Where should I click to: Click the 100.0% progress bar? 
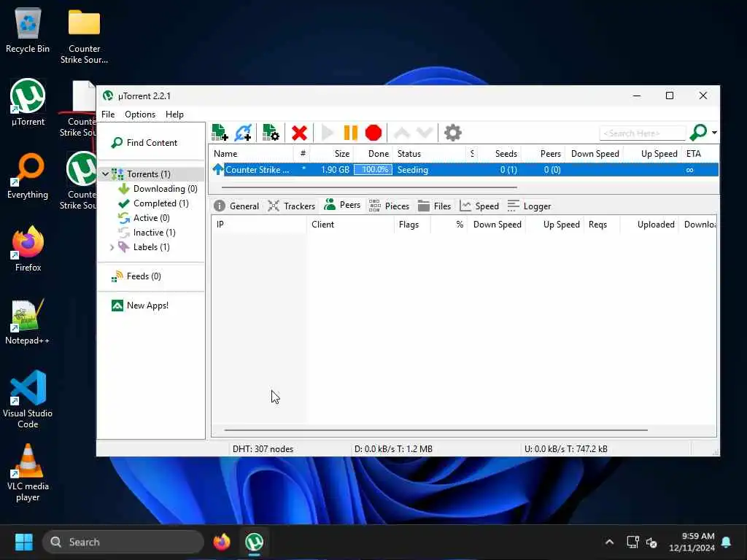(373, 170)
